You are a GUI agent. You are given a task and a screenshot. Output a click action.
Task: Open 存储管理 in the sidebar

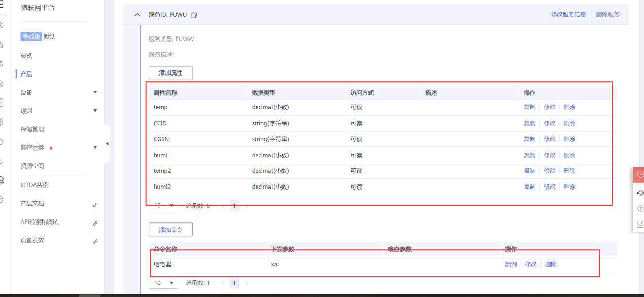pos(32,129)
